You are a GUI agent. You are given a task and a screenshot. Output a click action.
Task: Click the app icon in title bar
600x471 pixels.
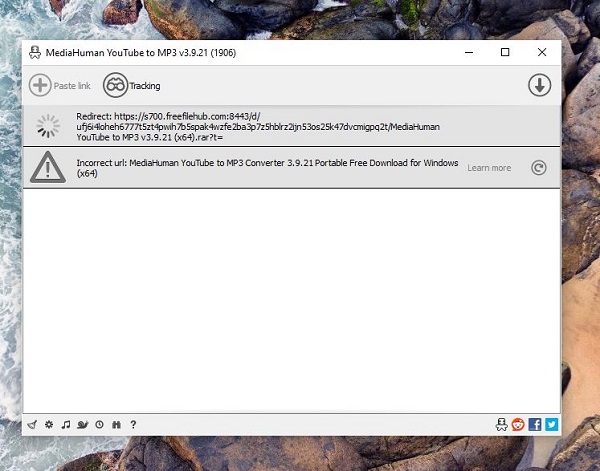(x=35, y=52)
